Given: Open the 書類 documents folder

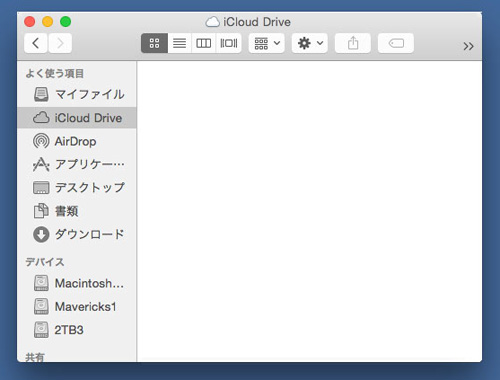Looking at the screenshot, I should click(x=77, y=211).
